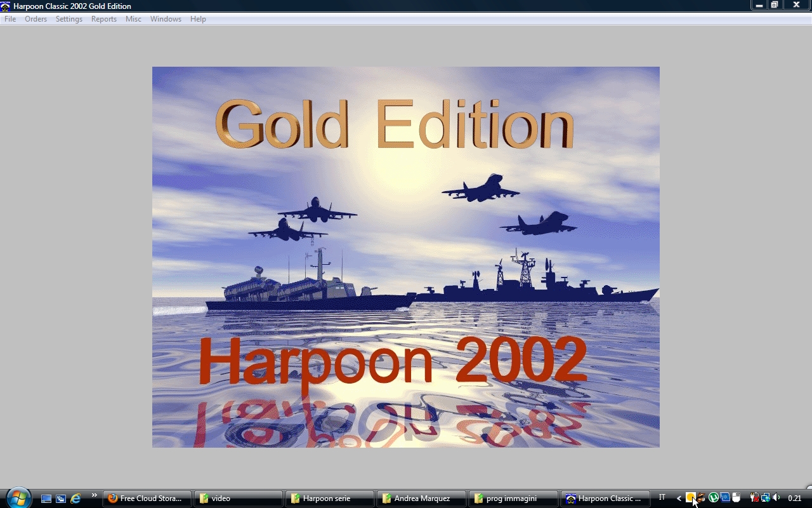Open the Misc menu

[133, 19]
